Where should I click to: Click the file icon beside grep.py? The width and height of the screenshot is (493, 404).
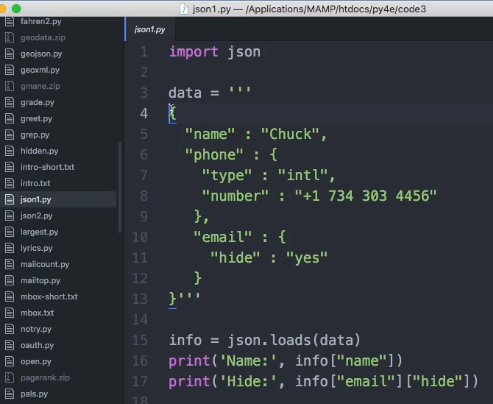[10, 135]
